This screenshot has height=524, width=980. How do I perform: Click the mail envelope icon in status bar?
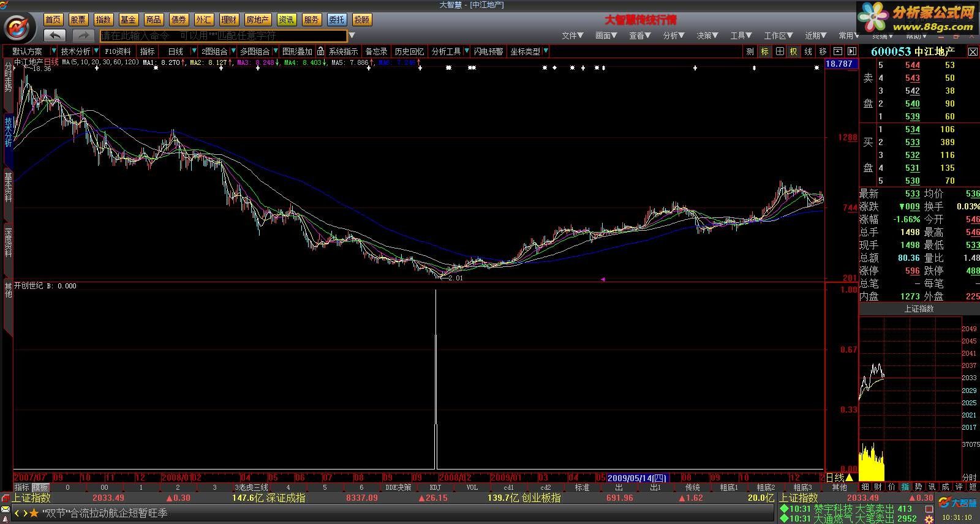6,509
